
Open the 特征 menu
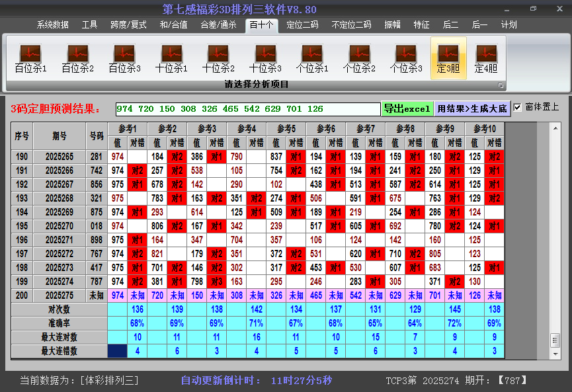click(422, 24)
